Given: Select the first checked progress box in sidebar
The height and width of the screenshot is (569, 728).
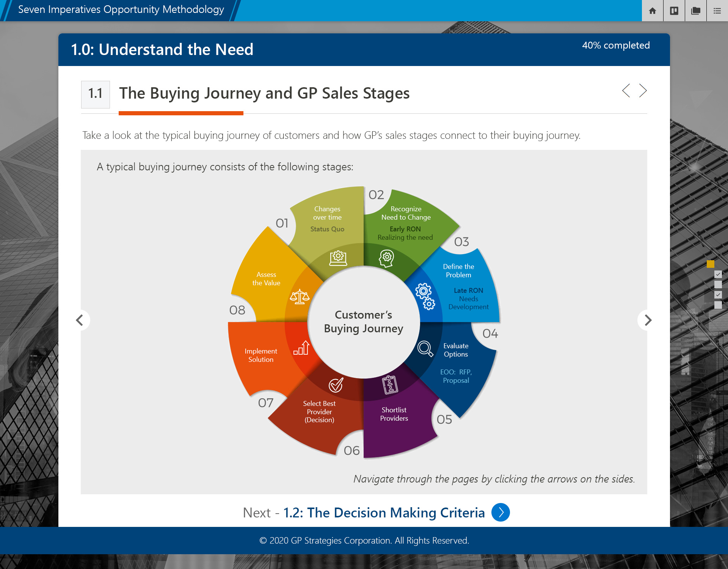Looking at the screenshot, I should pyautogui.click(x=718, y=274).
